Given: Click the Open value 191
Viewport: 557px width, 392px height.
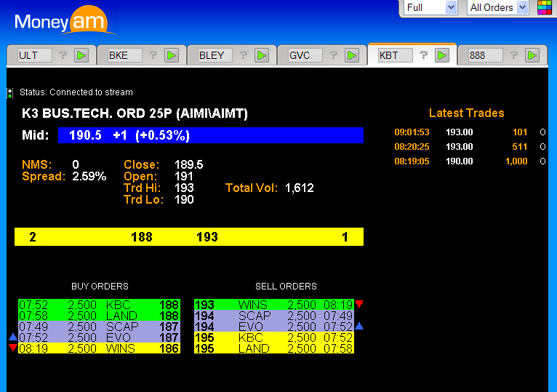Looking at the screenshot, I should point(184,176).
